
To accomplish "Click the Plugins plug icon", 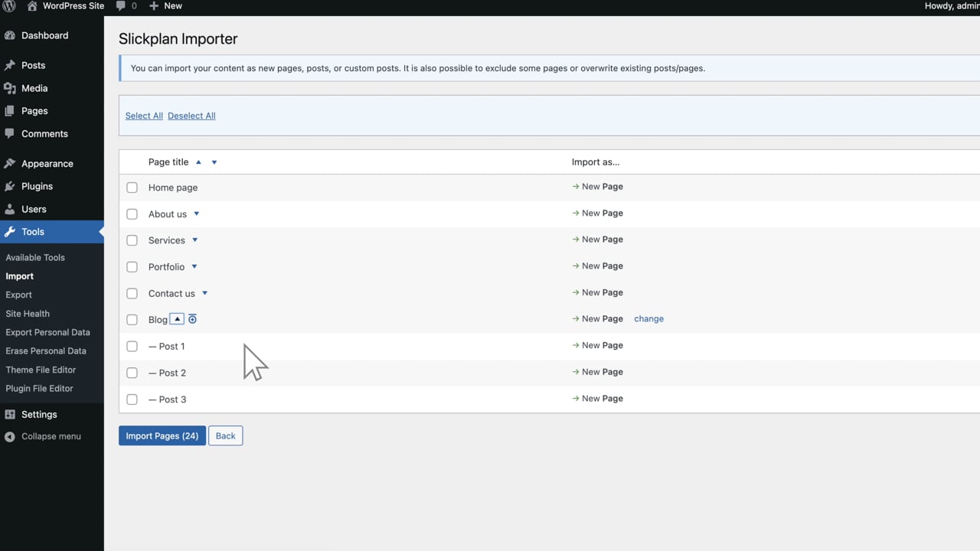I will tap(10, 186).
